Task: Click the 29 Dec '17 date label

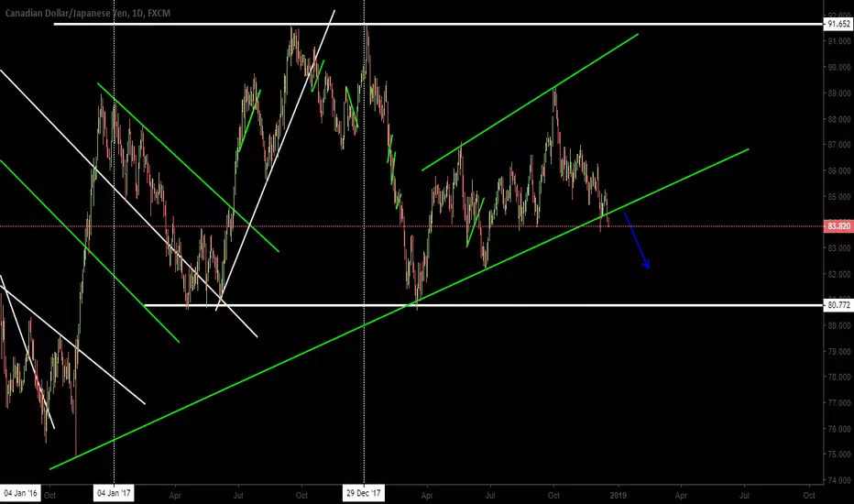Action: click(364, 494)
